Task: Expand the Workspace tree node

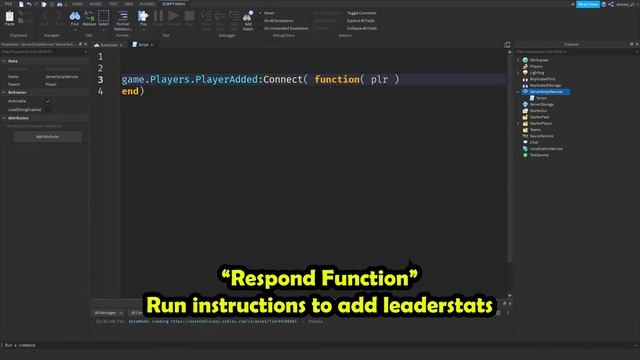Action: pos(518,60)
